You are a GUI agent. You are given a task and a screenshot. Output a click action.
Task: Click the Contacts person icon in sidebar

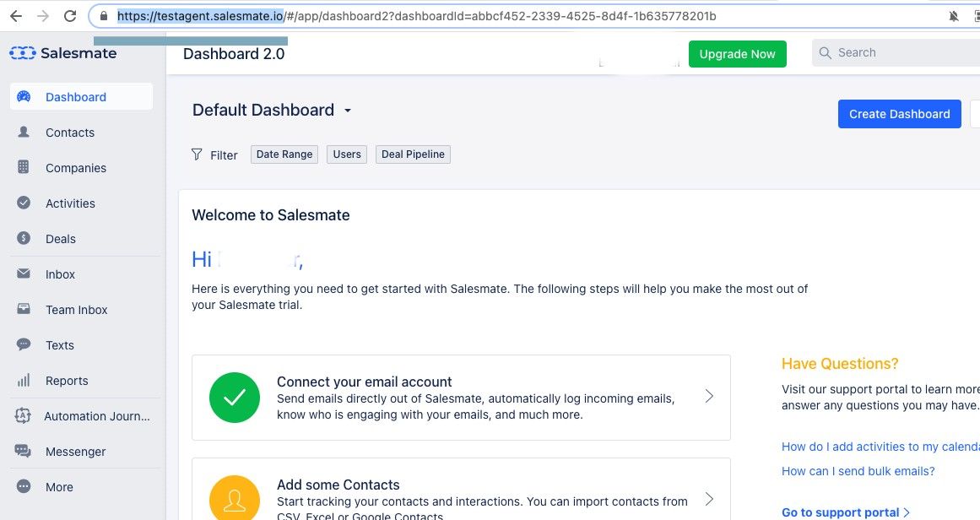pos(24,132)
